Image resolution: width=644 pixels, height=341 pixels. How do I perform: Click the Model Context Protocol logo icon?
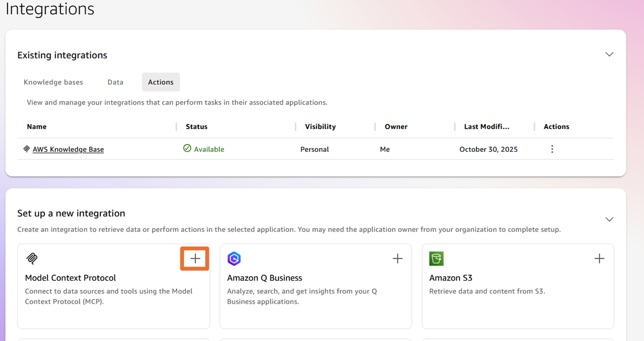[x=32, y=259]
